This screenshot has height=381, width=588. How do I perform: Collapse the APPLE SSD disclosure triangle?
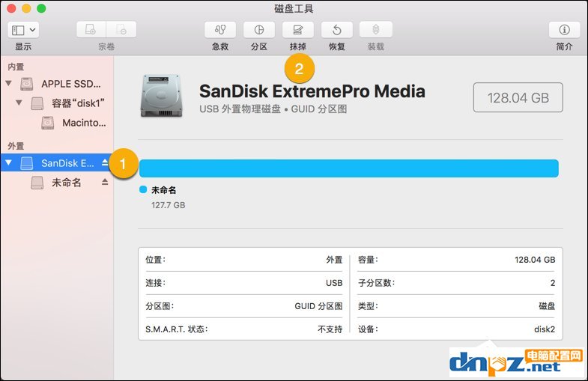pos(9,83)
